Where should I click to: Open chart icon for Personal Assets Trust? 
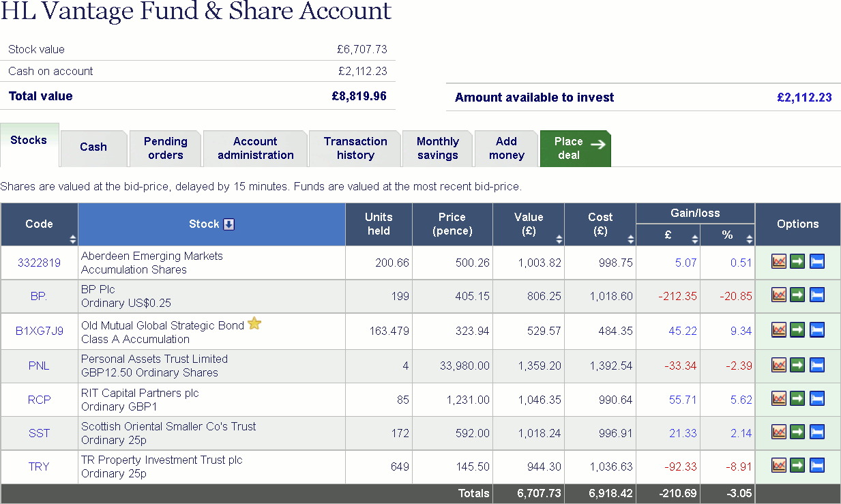pyautogui.click(x=779, y=365)
